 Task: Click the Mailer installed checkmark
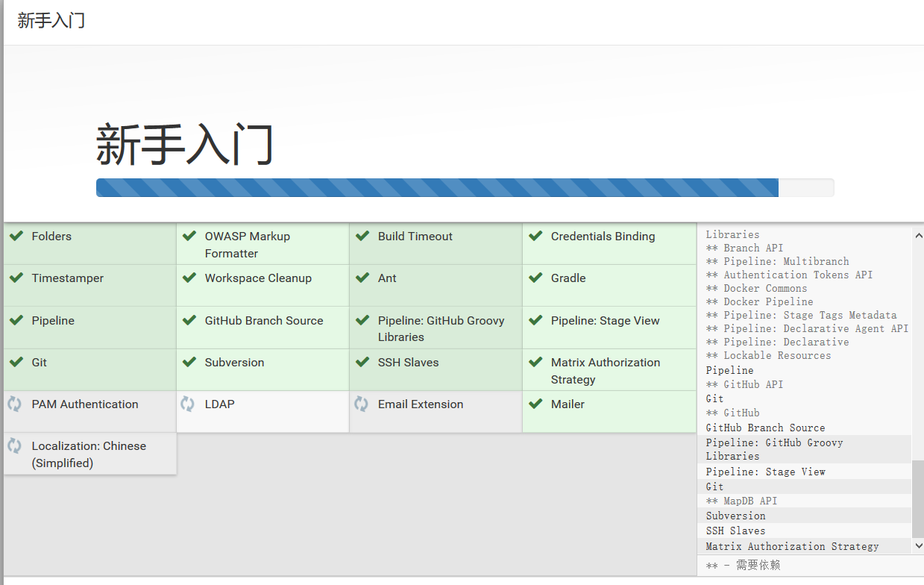tap(535, 404)
